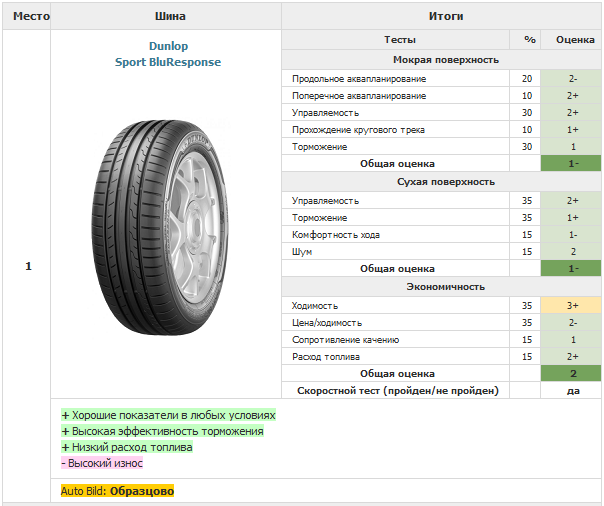Select 'Расход топлива' row label
The image size is (604, 506).
coord(326,357)
